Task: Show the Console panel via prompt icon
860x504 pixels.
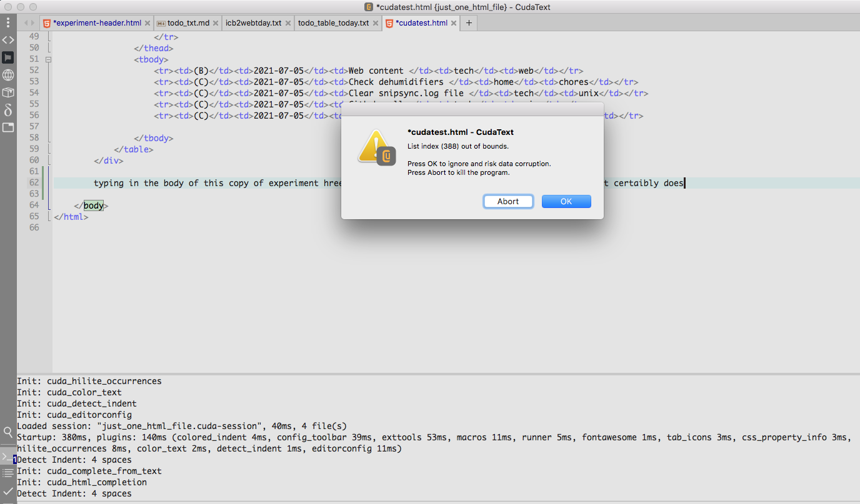Action: [x=8, y=457]
